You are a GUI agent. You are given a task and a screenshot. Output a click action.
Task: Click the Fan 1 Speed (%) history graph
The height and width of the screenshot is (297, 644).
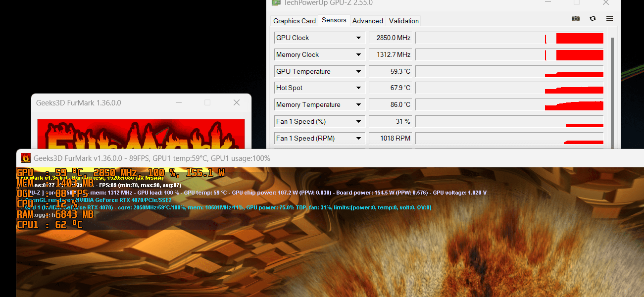(x=509, y=122)
